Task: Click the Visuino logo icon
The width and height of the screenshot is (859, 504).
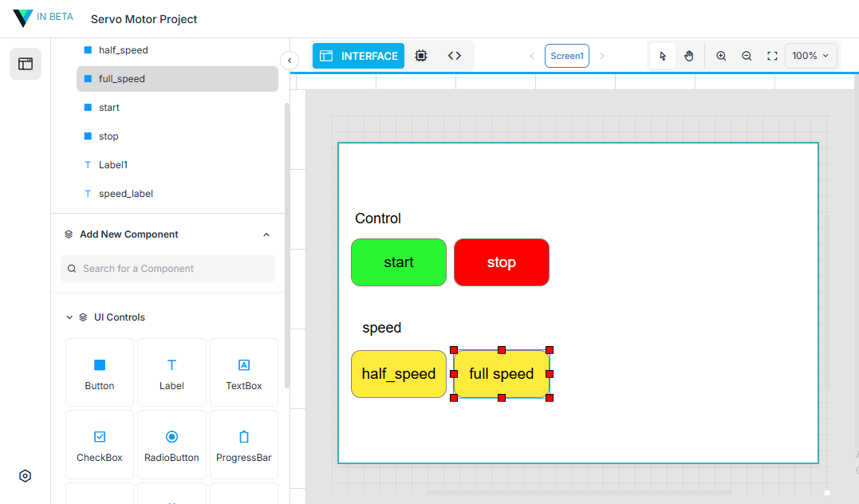Action: coord(22,18)
